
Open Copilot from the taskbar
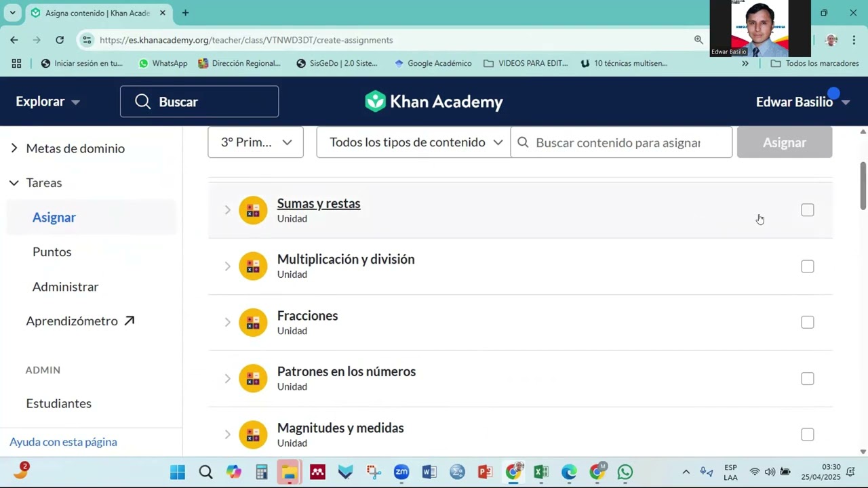(x=234, y=472)
